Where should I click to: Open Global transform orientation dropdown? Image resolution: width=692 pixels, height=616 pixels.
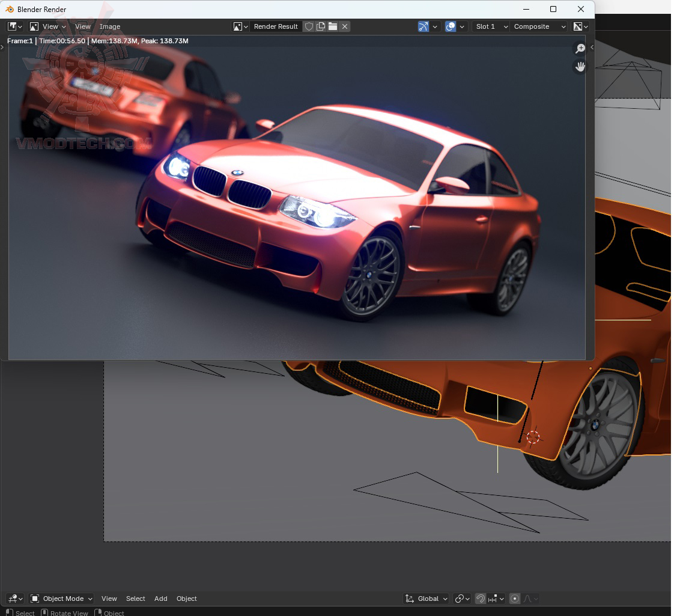pos(426,599)
